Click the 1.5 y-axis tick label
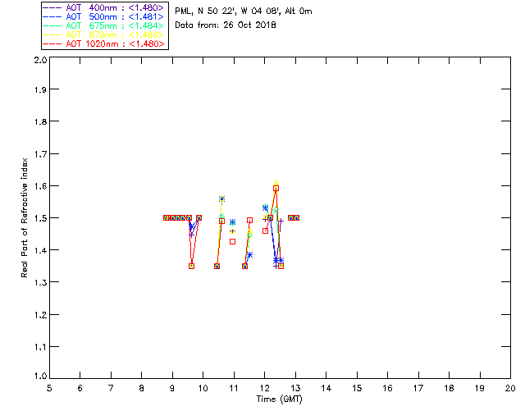This screenshot has height=420, width=525. 40,218
